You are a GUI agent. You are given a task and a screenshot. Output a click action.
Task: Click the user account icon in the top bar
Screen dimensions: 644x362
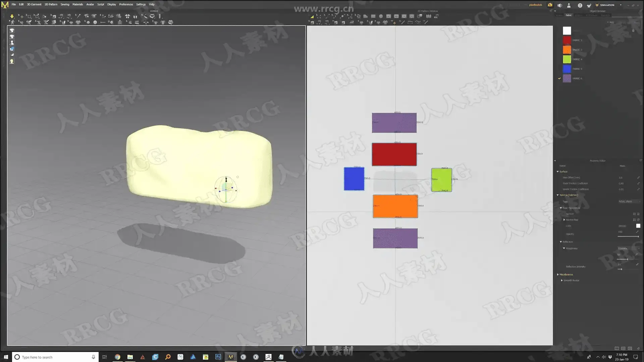point(569,5)
